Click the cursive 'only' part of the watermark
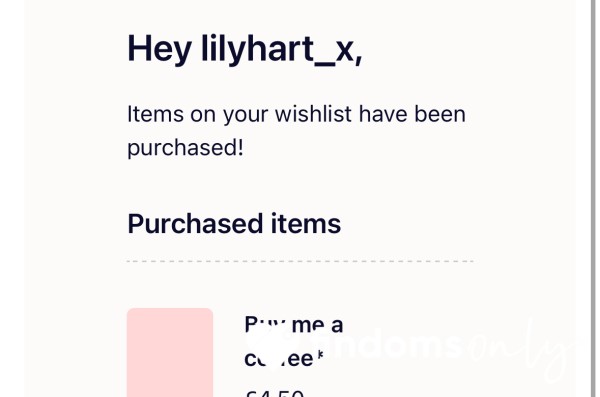Screen dimensions: 600x397 click(522, 350)
